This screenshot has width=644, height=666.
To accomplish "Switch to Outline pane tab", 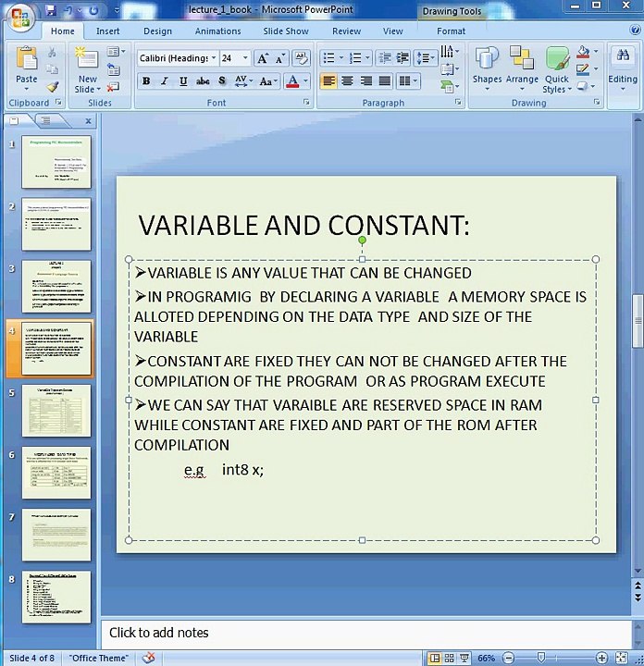I will pos(46,120).
